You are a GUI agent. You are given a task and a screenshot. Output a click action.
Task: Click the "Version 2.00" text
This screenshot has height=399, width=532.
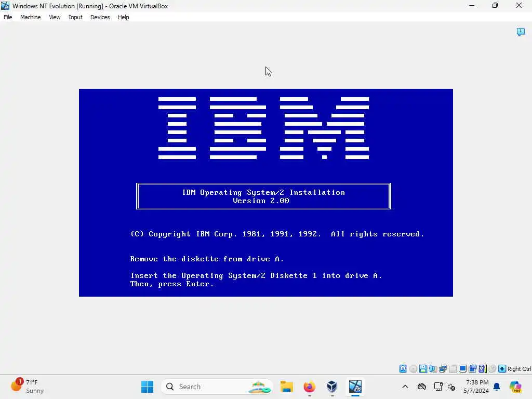coord(261,201)
